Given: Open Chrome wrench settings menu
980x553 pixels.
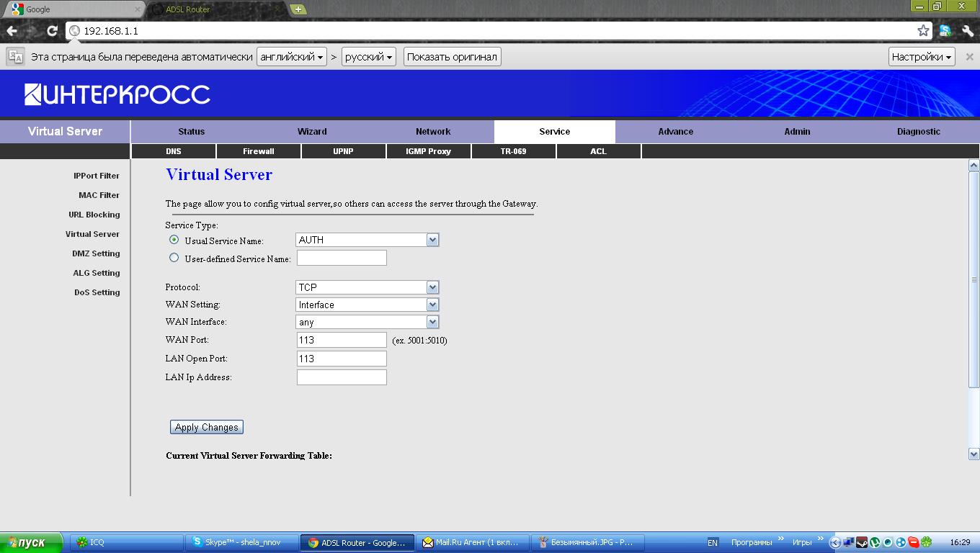Looking at the screenshot, I should (966, 31).
